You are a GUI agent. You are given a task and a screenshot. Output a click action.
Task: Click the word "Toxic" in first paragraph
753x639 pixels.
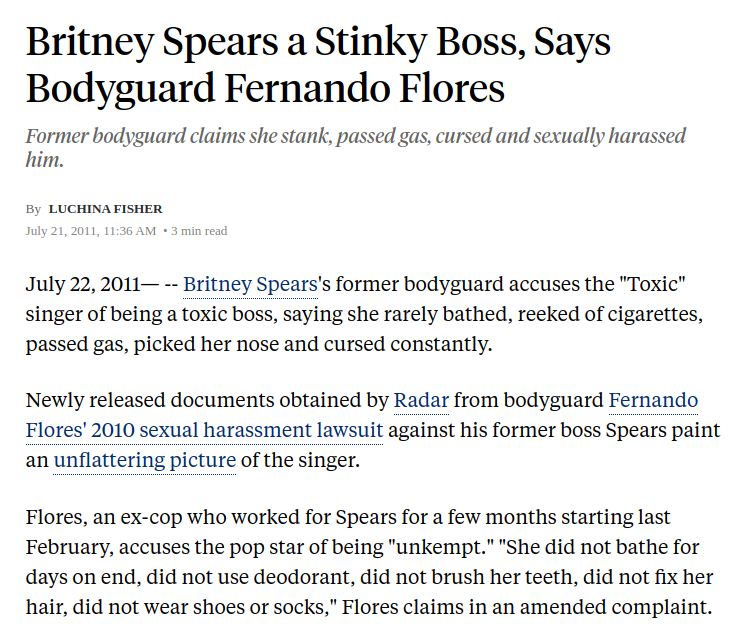652,284
